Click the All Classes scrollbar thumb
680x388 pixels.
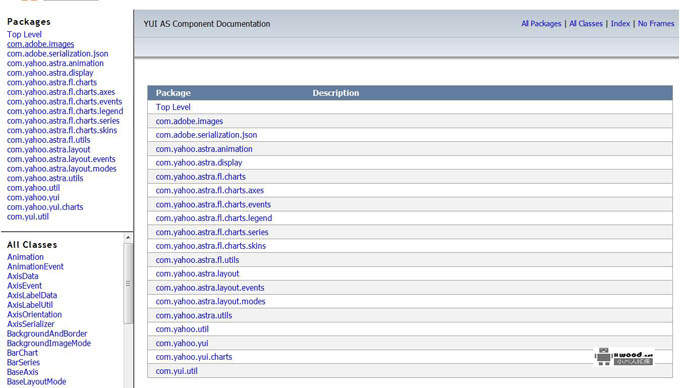click(128, 284)
